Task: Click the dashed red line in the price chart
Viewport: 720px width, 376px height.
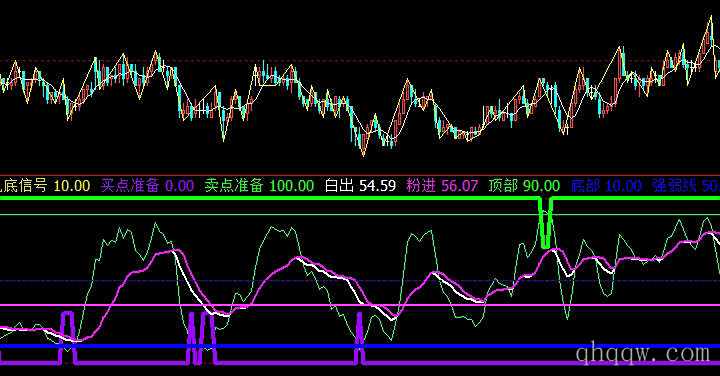Action: click(x=360, y=61)
